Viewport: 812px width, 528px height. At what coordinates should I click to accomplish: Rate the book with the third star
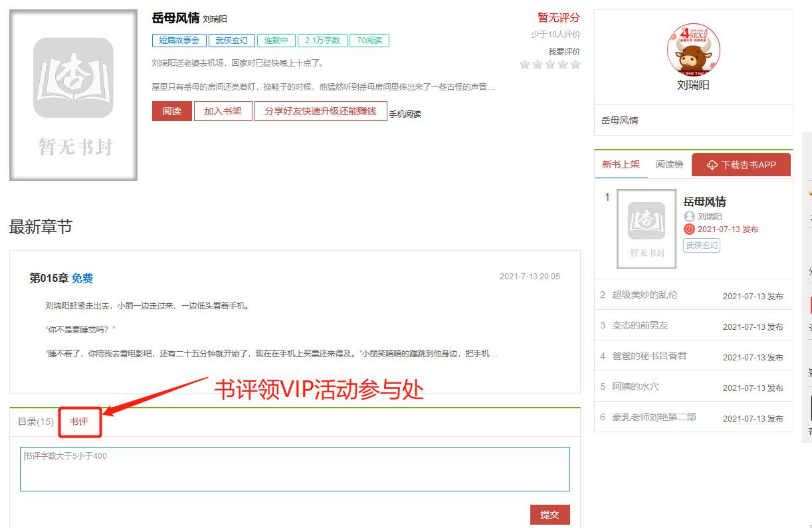[550, 65]
